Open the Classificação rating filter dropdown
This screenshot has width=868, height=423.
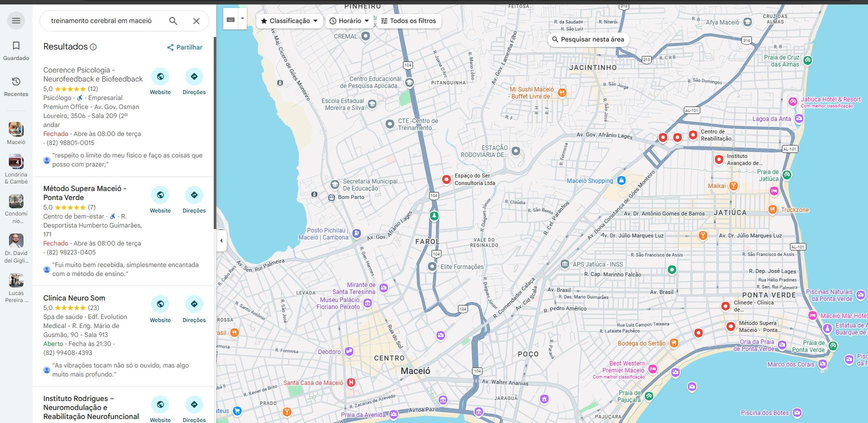coord(289,21)
